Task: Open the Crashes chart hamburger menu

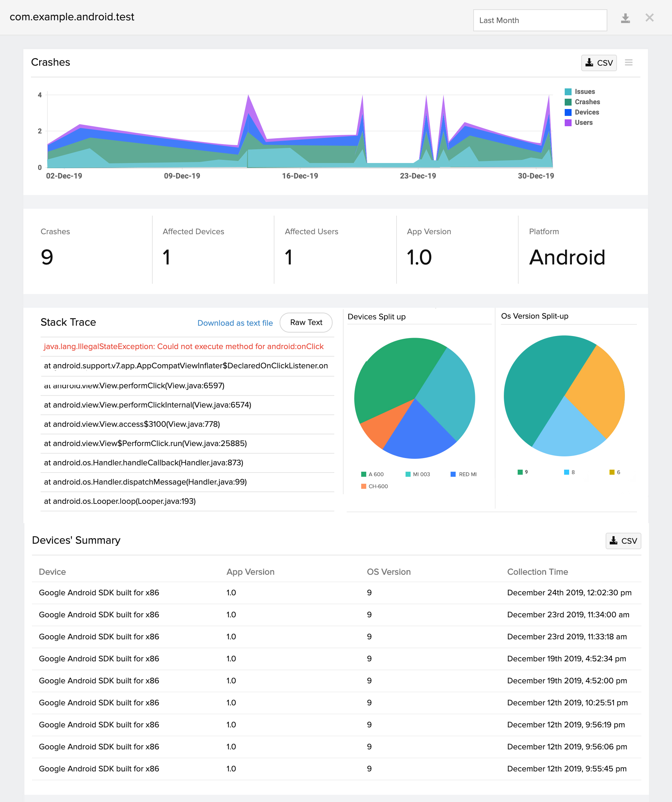Action: 628,62
